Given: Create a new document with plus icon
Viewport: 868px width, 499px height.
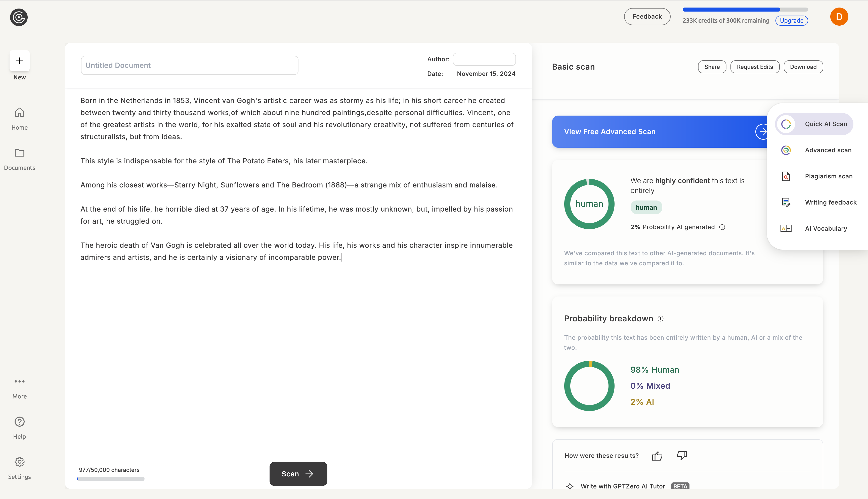Looking at the screenshot, I should point(20,61).
